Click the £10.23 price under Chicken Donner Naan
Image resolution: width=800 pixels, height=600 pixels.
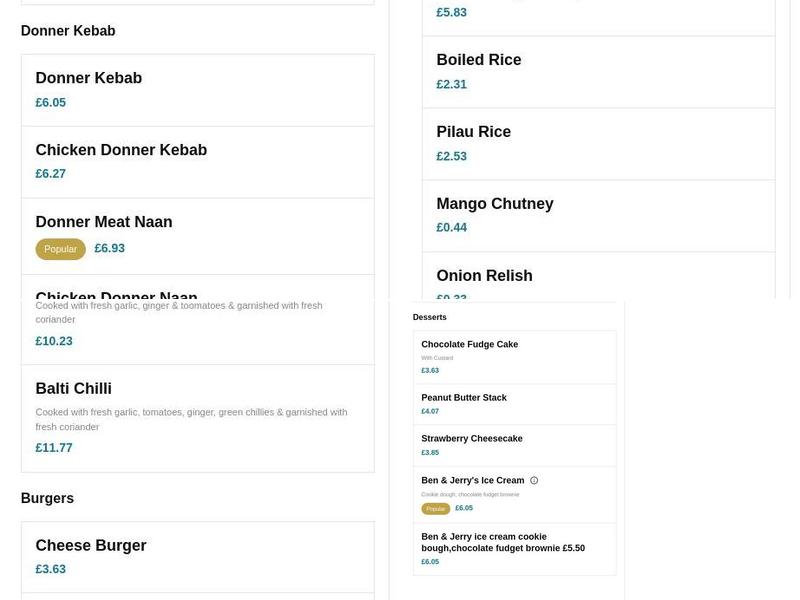pos(50,340)
